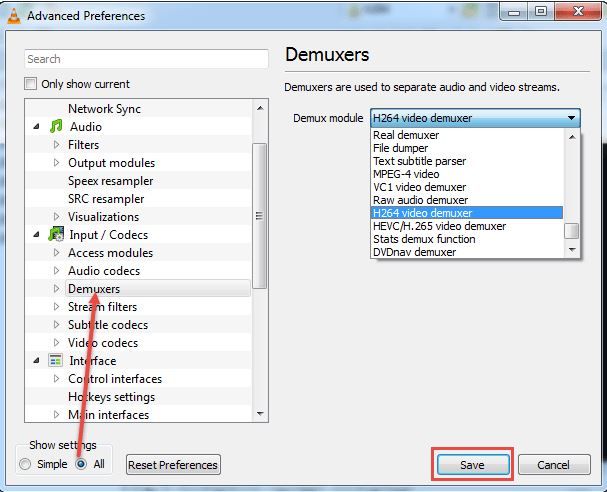Choose VC1 video demuxer option
The height and width of the screenshot is (492, 607).
click(467, 187)
